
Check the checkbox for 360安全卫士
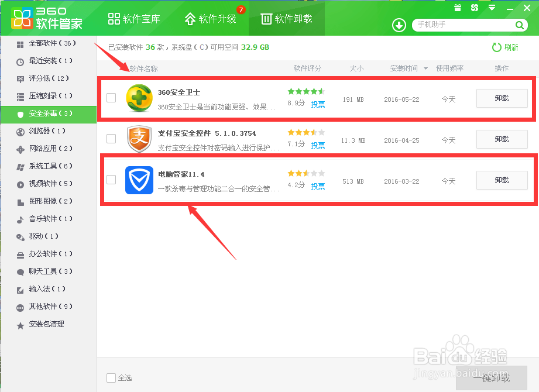tap(111, 98)
